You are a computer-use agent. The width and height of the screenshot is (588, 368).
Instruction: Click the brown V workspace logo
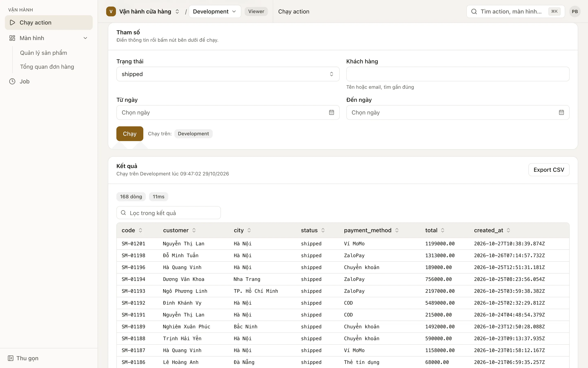coord(111,11)
